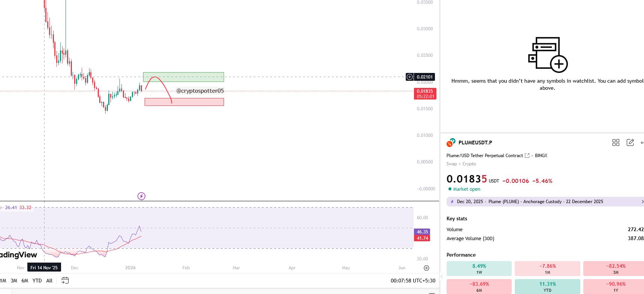Select the -83.69% 6M performance cell

point(479,286)
